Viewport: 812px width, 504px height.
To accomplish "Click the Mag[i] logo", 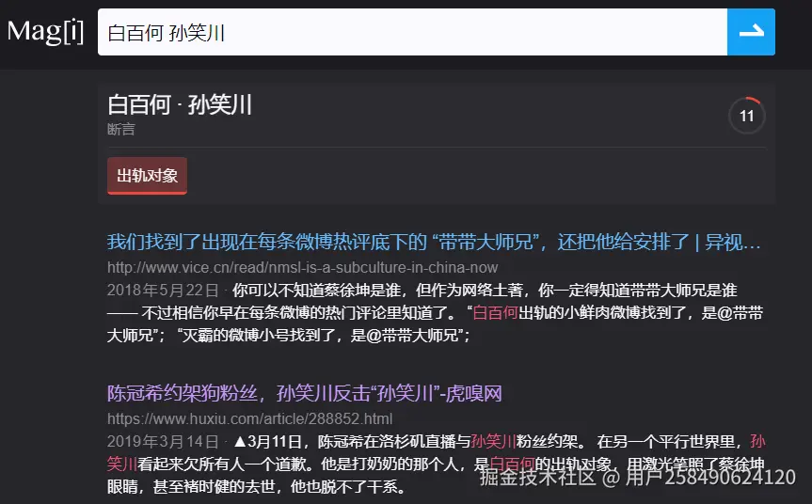I will coord(45,32).
